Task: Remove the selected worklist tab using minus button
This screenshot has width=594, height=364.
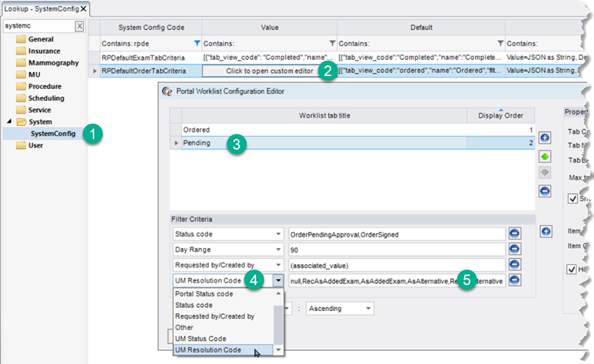Action: tap(545, 191)
